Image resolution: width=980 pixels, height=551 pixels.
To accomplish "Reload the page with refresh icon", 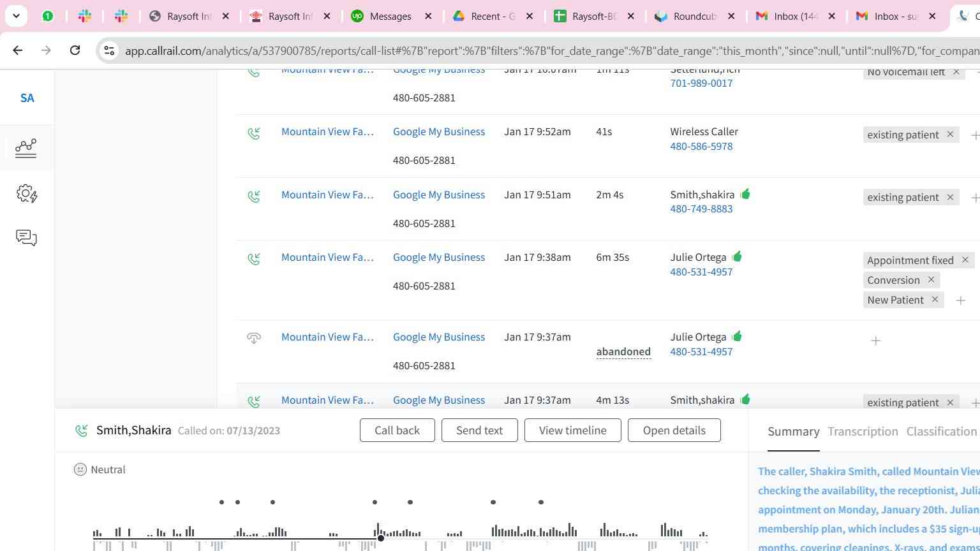I will pos(75,50).
